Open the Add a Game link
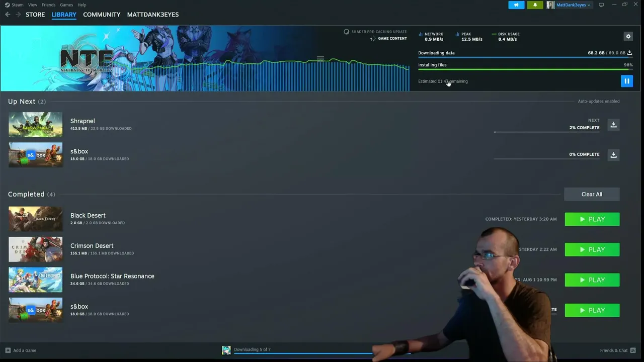 [25, 350]
